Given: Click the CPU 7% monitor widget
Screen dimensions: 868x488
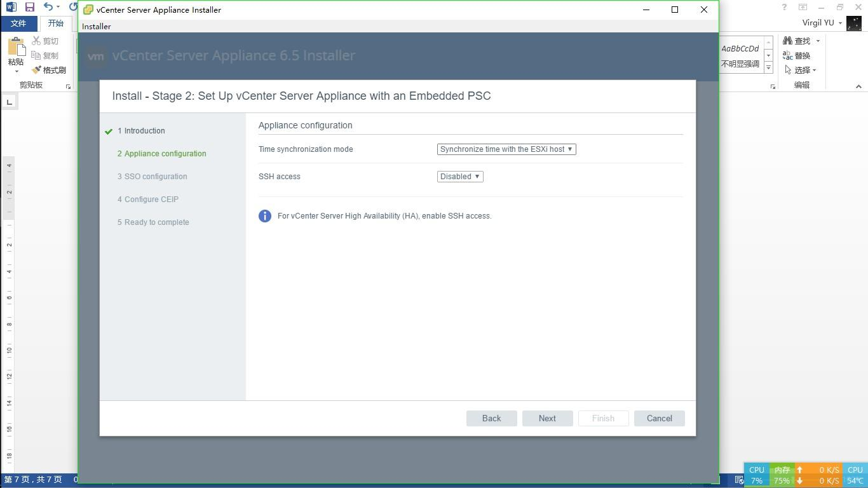Looking at the screenshot, I should (756, 475).
